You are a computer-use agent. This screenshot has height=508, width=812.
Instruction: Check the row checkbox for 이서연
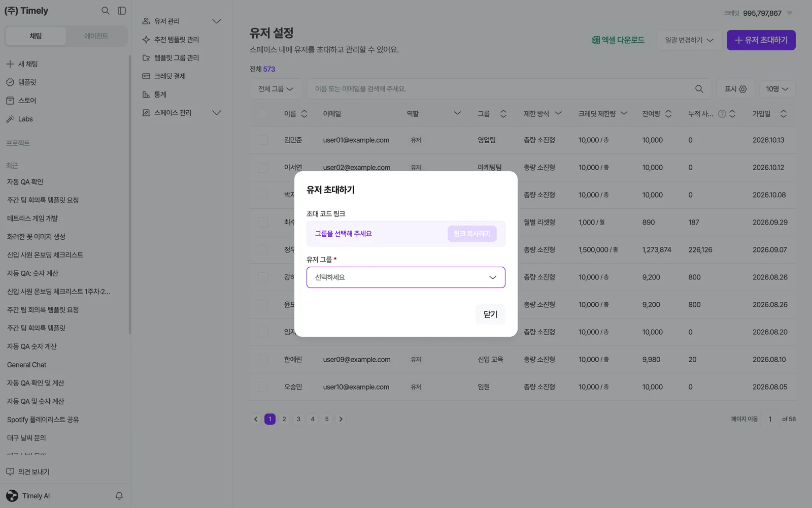[x=263, y=168]
